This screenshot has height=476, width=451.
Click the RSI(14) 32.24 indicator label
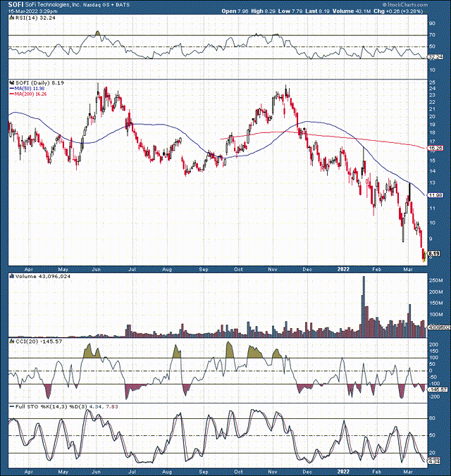pyautogui.click(x=35, y=18)
